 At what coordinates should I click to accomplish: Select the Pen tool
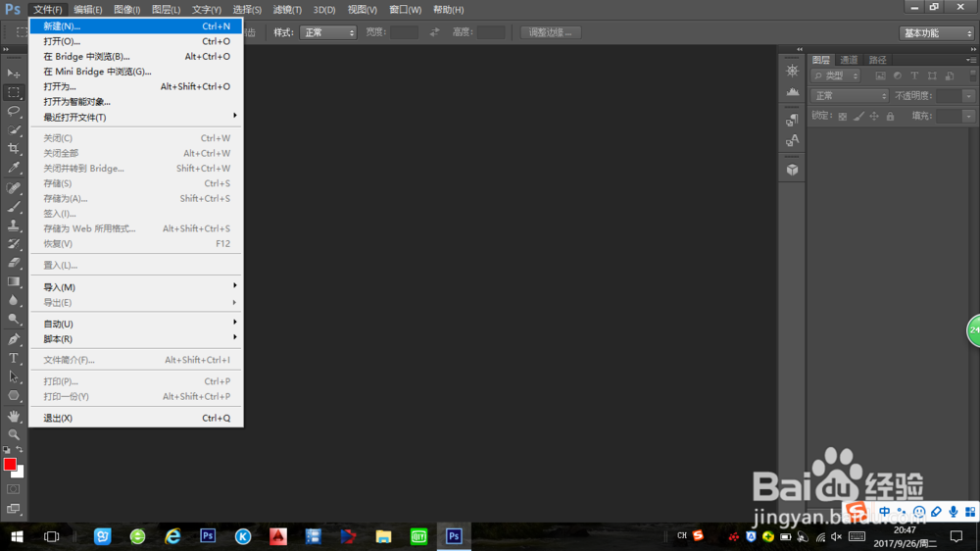(13, 339)
